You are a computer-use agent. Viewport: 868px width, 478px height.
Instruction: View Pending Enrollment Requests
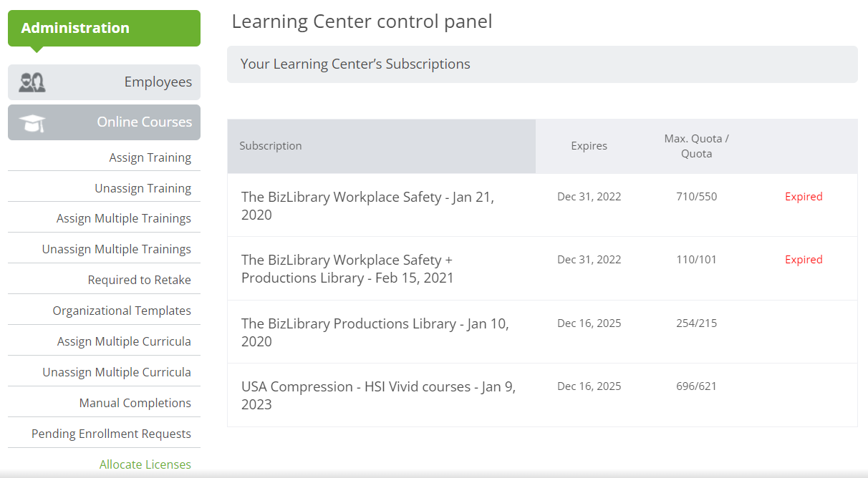111,434
